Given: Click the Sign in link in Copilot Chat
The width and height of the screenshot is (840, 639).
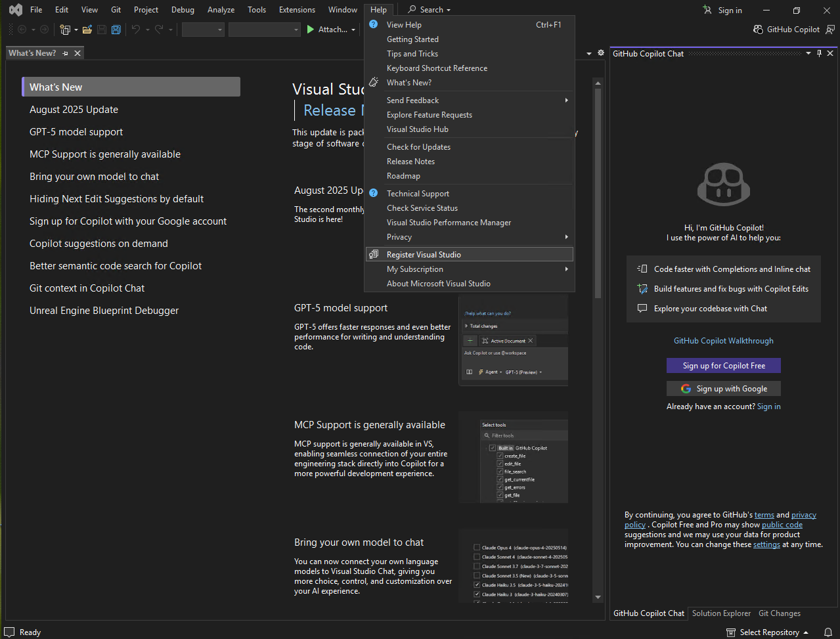Looking at the screenshot, I should click(769, 407).
